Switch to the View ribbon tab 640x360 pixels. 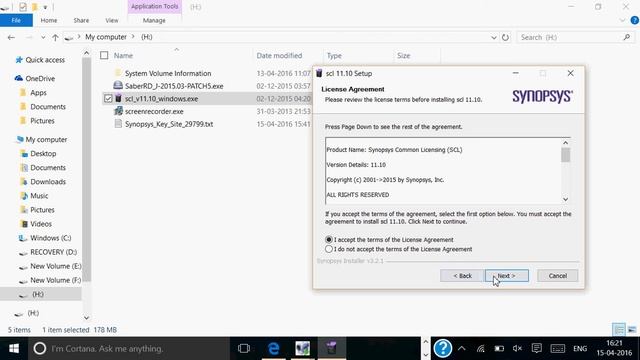(111, 20)
